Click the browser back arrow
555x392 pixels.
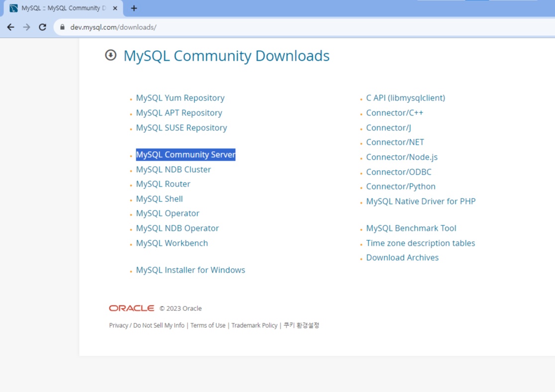10,27
